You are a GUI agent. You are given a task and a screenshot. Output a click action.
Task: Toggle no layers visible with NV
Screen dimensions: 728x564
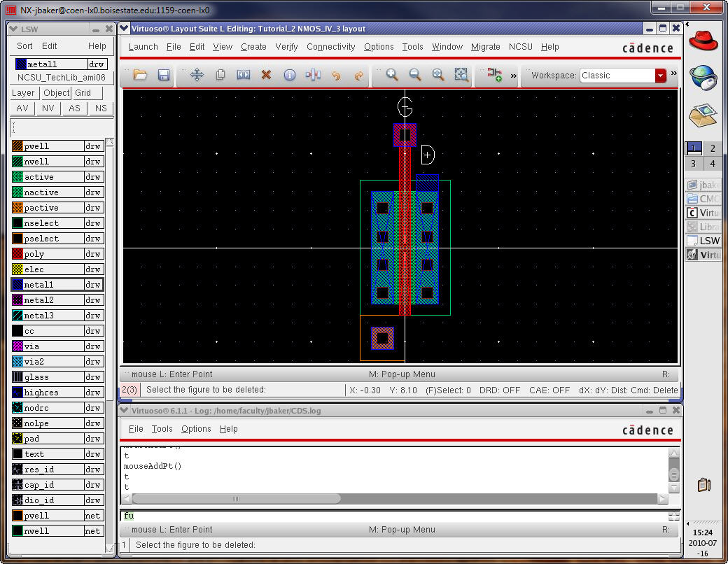coord(48,108)
